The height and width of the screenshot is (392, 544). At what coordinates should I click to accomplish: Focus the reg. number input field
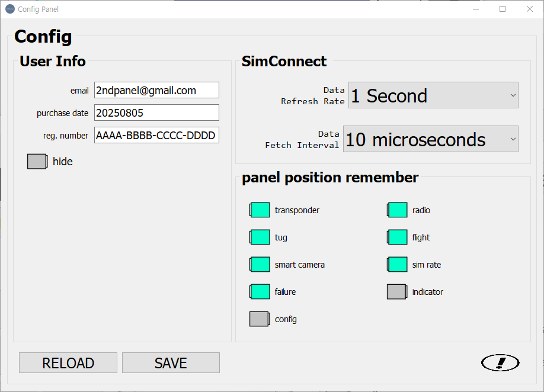pos(156,135)
